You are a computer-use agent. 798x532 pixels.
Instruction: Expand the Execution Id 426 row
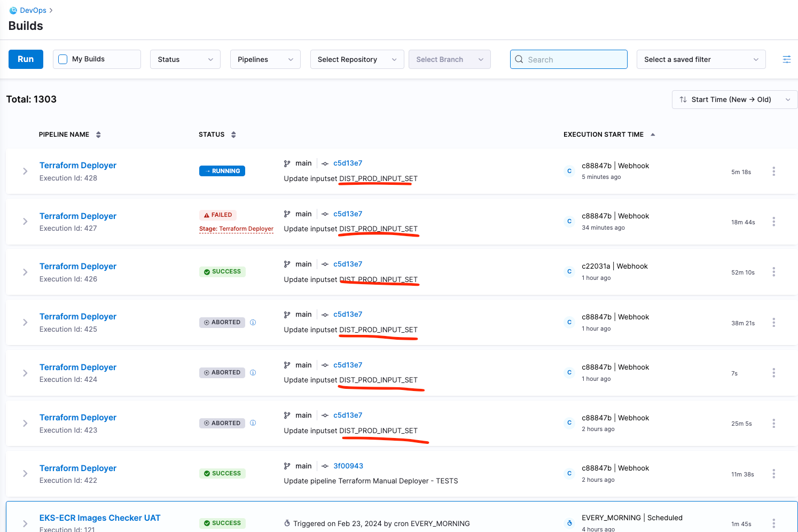[x=25, y=272]
